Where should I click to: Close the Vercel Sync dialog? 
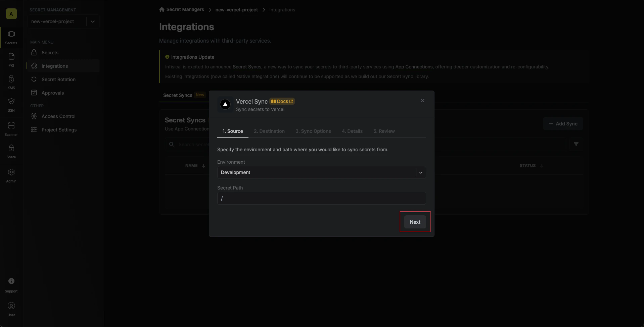tap(422, 101)
